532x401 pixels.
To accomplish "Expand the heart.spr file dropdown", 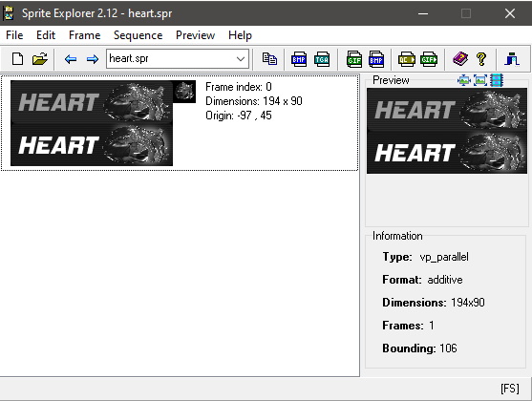I will [x=241, y=59].
